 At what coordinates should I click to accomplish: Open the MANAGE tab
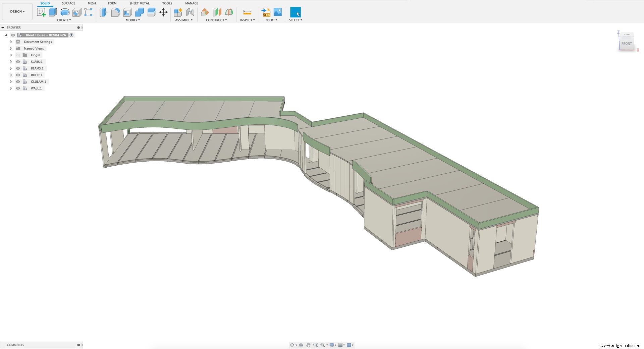pos(192,3)
